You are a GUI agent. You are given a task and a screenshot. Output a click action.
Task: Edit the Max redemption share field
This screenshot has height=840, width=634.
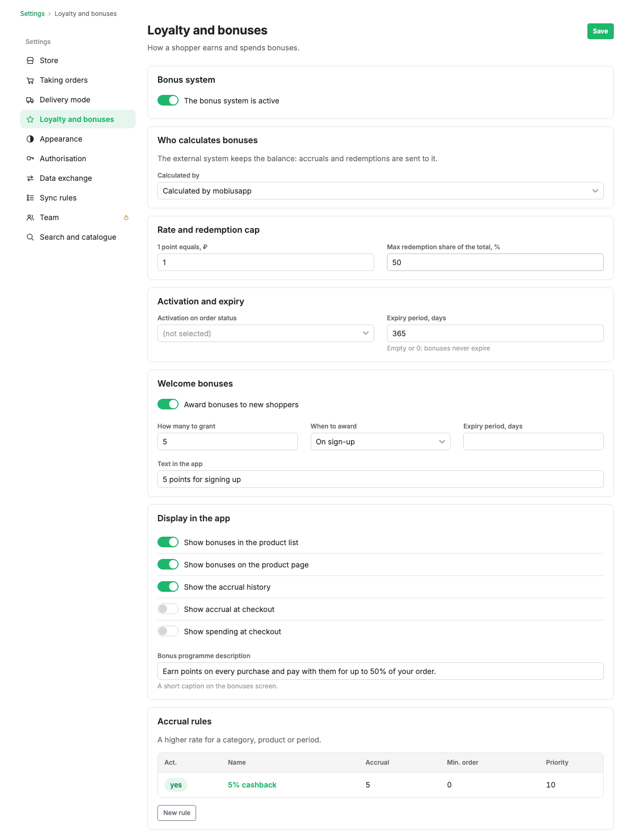point(495,262)
